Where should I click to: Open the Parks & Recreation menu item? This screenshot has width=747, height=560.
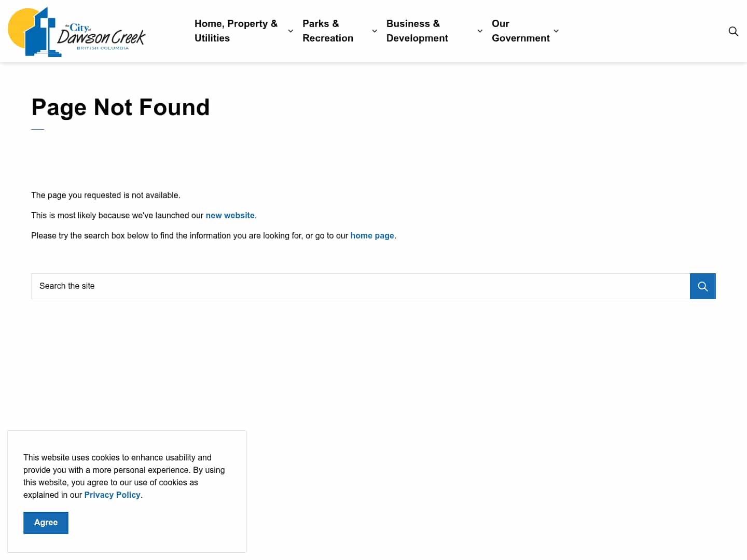pyautogui.click(x=328, y=31)
